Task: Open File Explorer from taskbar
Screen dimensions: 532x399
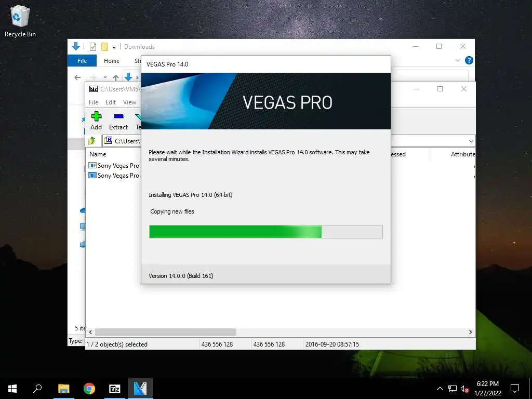Action: tap(63, 389)
